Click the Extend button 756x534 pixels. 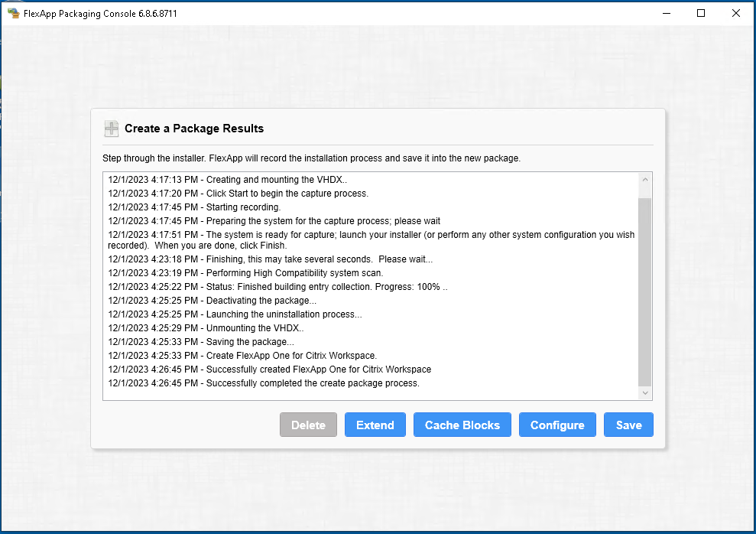(375, 425)
